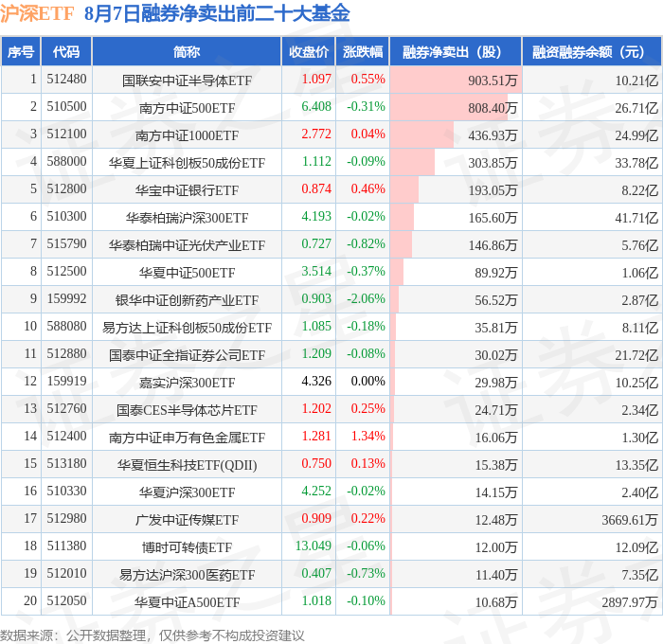Click net sell value 436.93万

click(493, 135)
